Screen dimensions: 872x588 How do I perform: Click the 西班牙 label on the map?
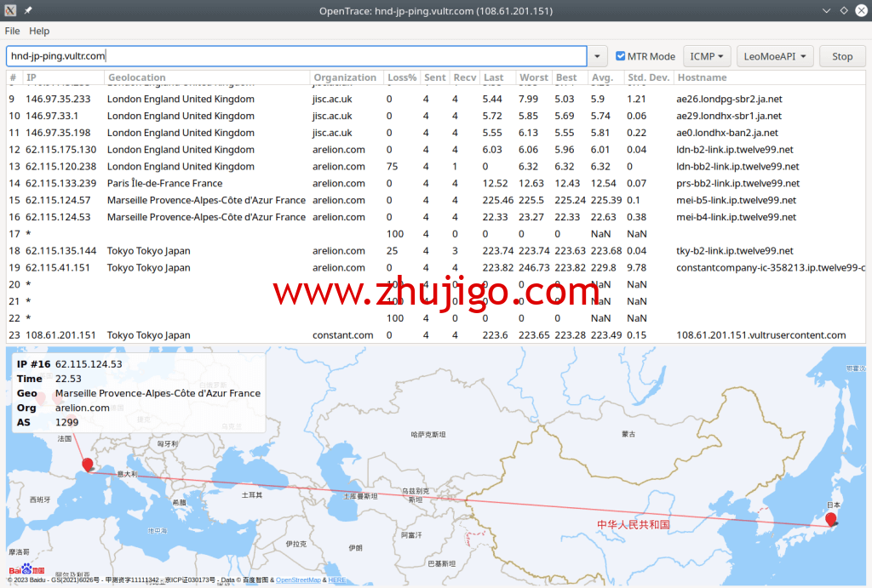tap(40, 500)
